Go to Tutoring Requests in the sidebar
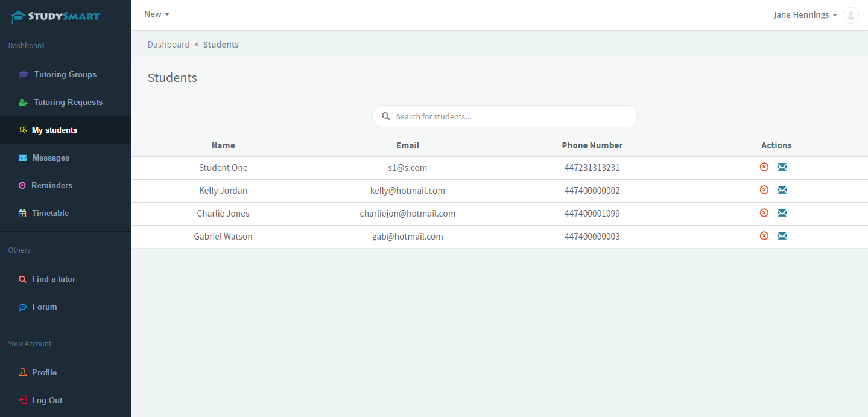Screen dimensions: 868x417 tap(68, 103)
